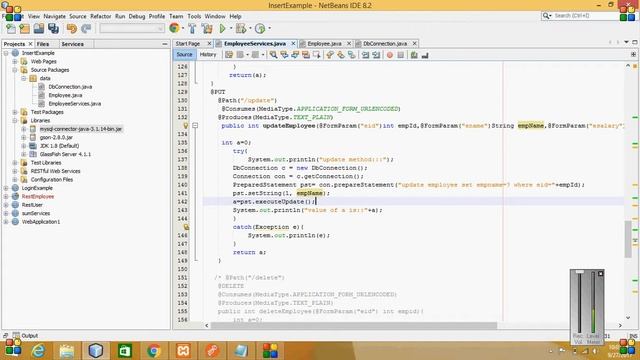Open the Profile Project dropdown arrow

coord(269,29)
